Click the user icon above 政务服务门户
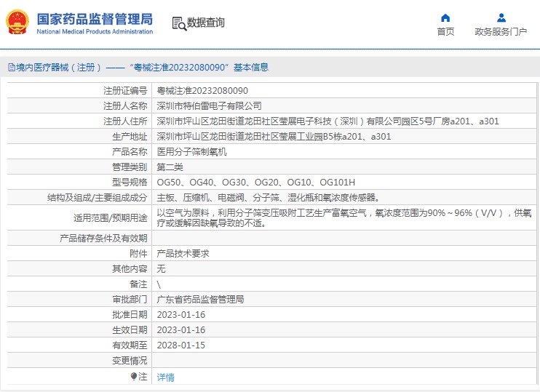 pos(501,17)
